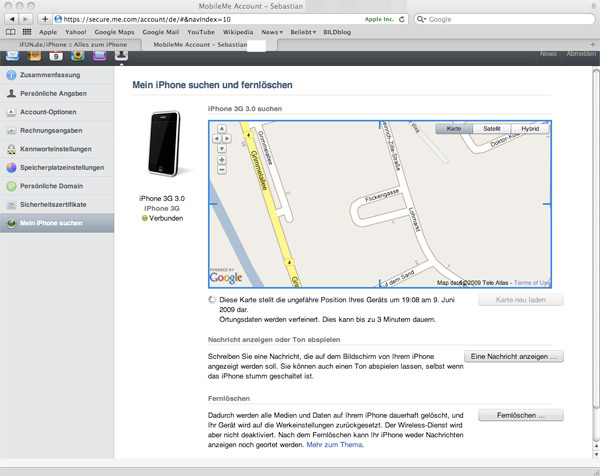Go back with Safari back arrow
Viewport: 600px width, 476px height.
coord(12,19)
